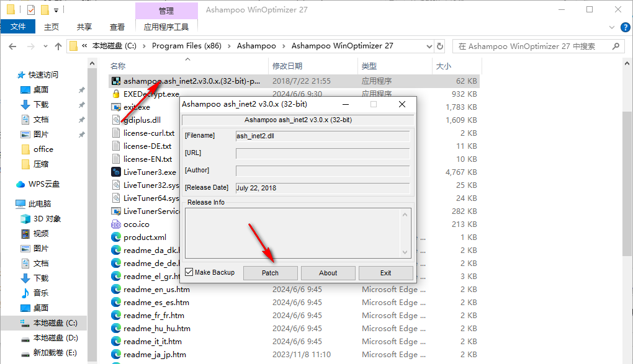Viewport: 633px width, 364px height.
Task: Click the About button in patcher
Action: point(328,273)
